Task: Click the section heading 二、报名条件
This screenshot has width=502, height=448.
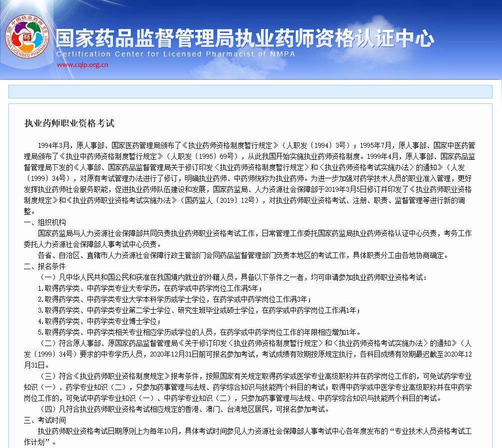Action: 45,266
